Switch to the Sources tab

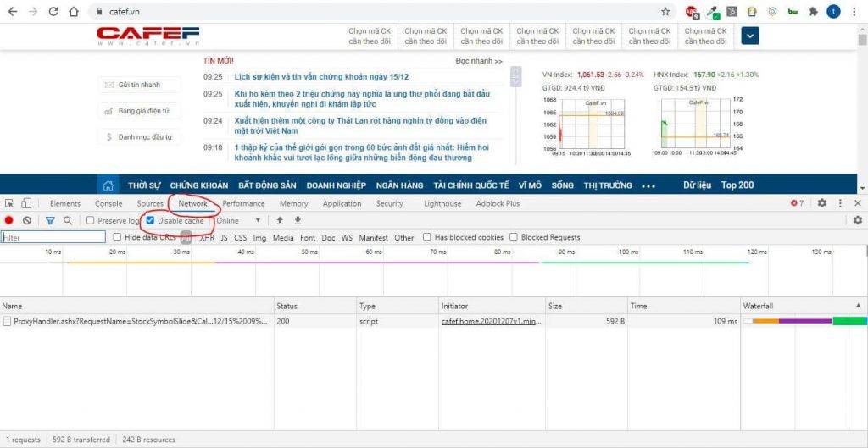pos(150,203)
